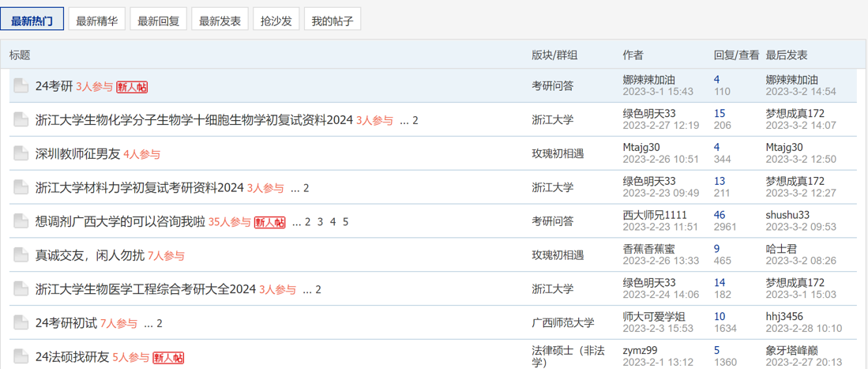Click 标题 column header

[20, 55]
